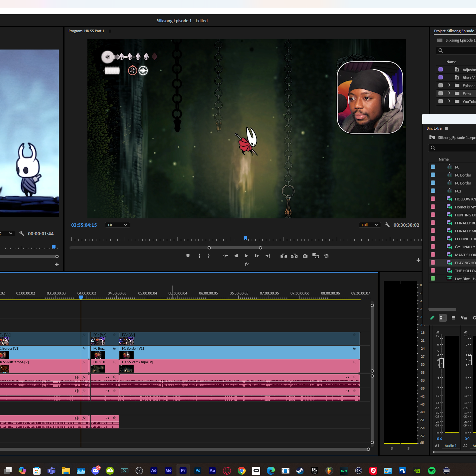Expand the Extra folder in Project panel

click(x=449, y=93)
